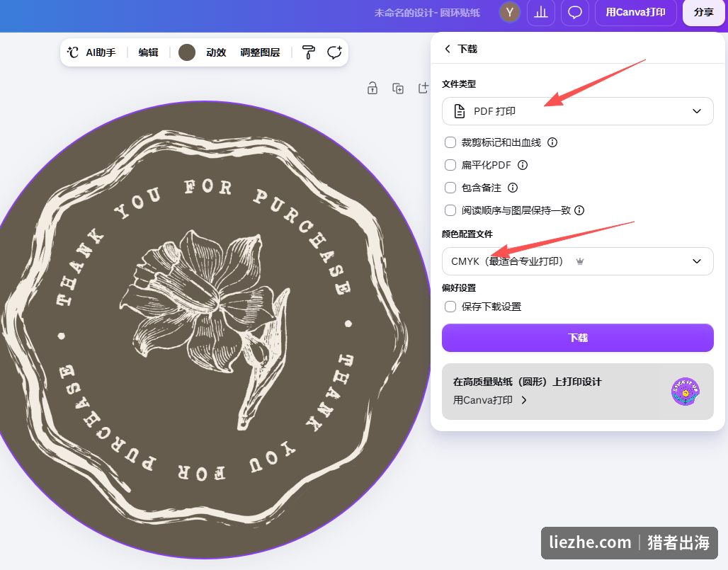Image resolution: width=728 pixels, height=570 pixels.
Task: Open analytics bar chart icon
Action: 541,13
